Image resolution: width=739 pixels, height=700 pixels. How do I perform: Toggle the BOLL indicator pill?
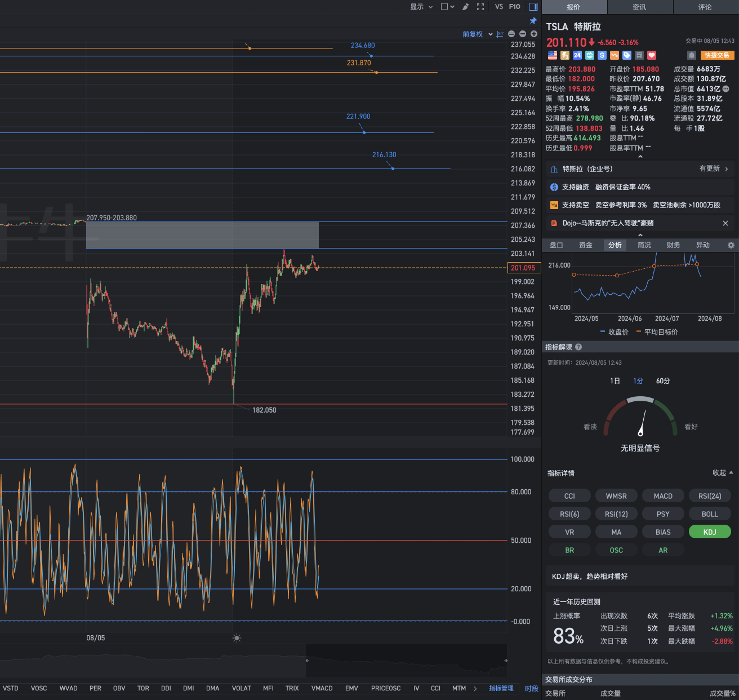[x=710, y=514]
